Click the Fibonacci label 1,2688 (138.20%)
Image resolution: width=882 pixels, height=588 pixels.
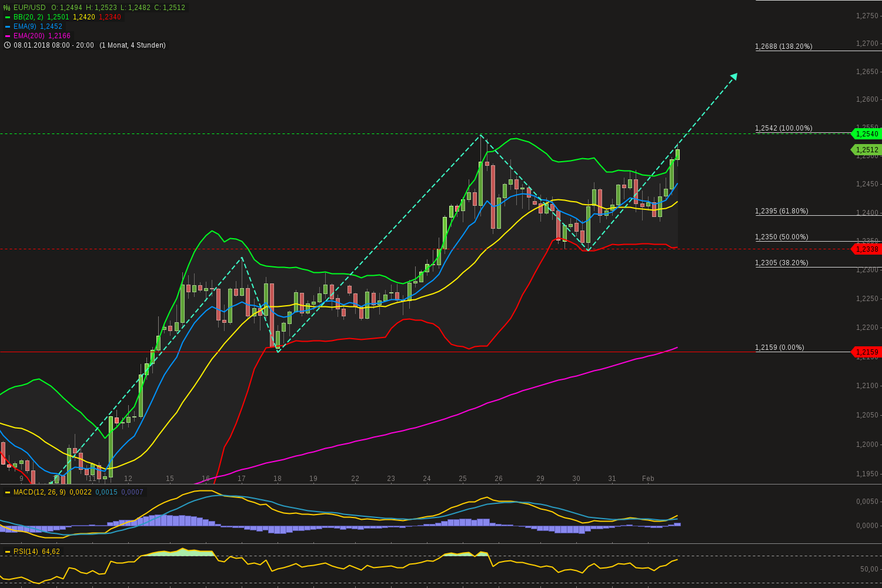click(x=784, y=46)
